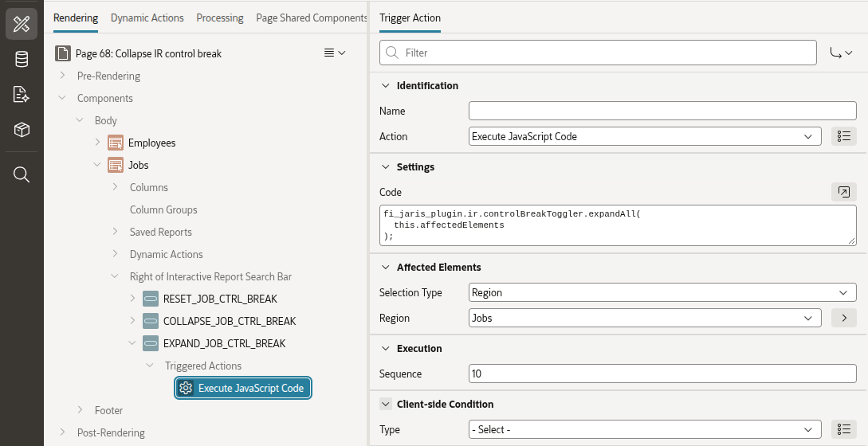Expand the Saved Reports node
The width and height of the screenshot is (868, 446).
pos(115,231)
